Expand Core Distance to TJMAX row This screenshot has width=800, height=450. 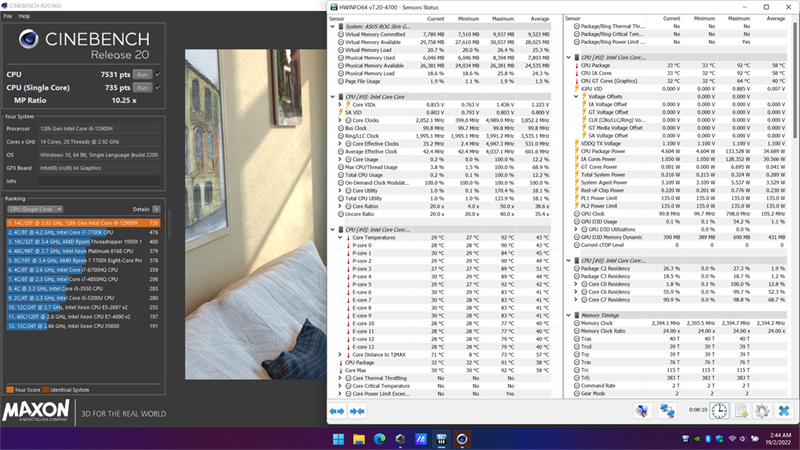click(x=340, y=355)
